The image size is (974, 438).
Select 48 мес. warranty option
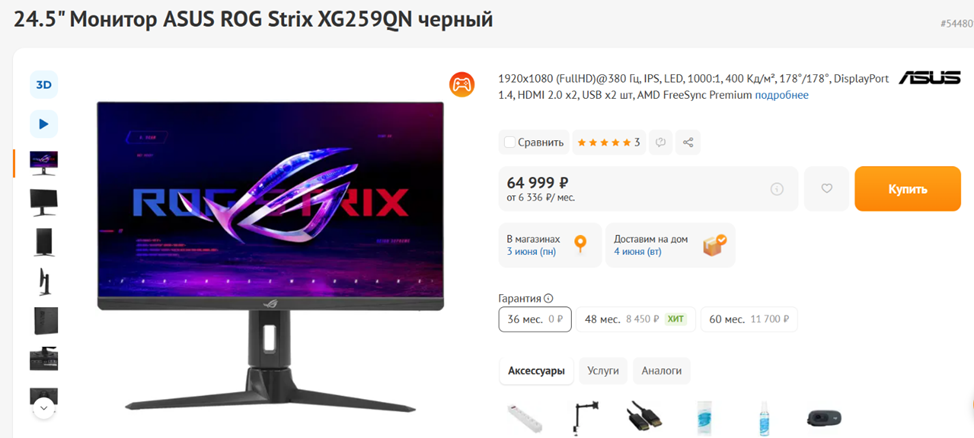tap(635, 319)
